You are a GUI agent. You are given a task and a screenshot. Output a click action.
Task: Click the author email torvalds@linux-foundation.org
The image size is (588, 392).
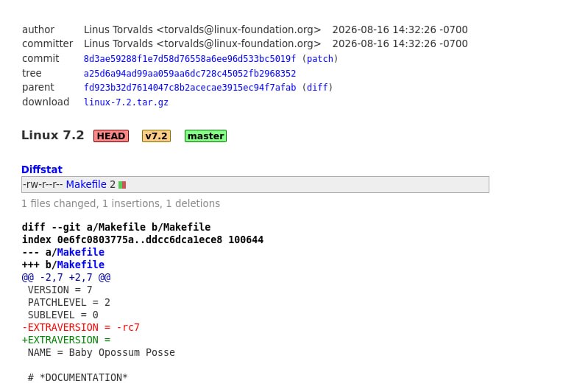coord(238,29)
